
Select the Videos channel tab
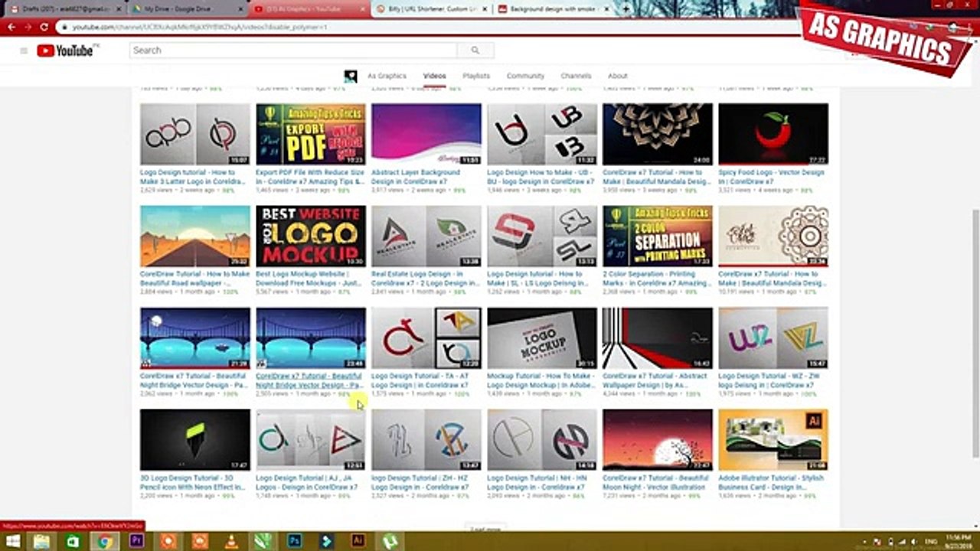coord(434,76)
